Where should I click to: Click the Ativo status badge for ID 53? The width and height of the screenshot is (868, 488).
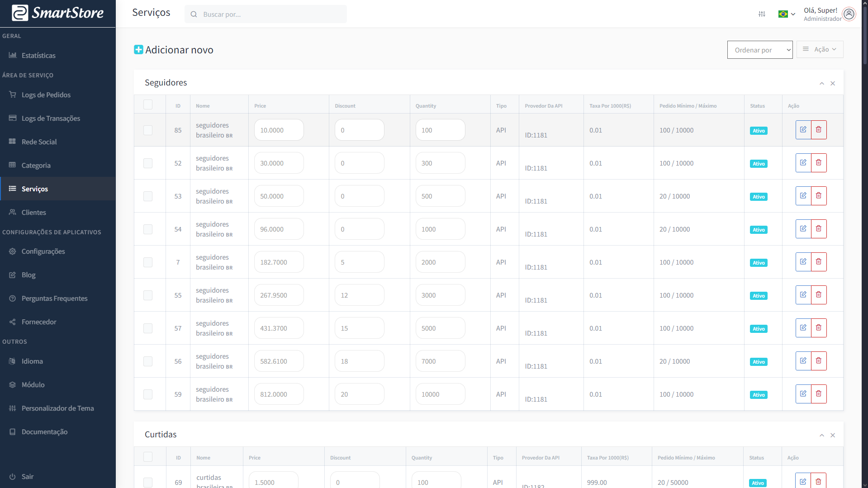pyautogui.click(x=759, y=197)
